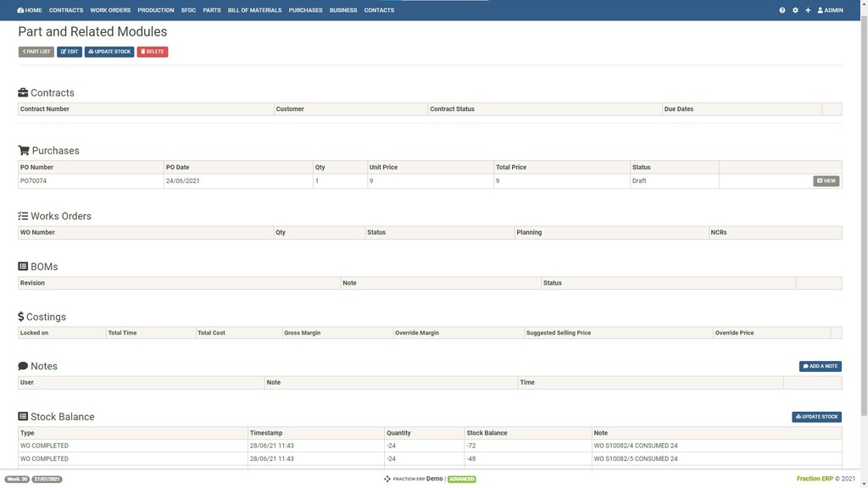Click the plus icon for quick create

[x=806, y=10]
